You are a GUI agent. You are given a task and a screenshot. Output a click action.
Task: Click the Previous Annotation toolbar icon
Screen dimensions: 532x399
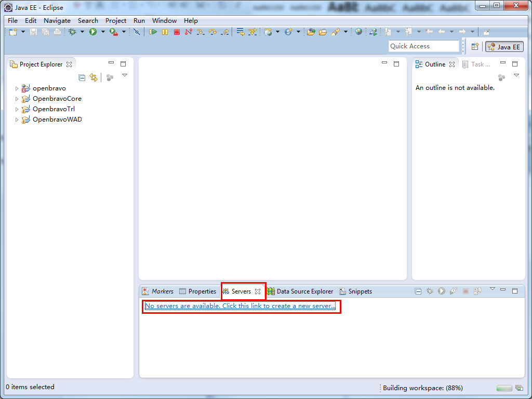click(x=409, y=32)
